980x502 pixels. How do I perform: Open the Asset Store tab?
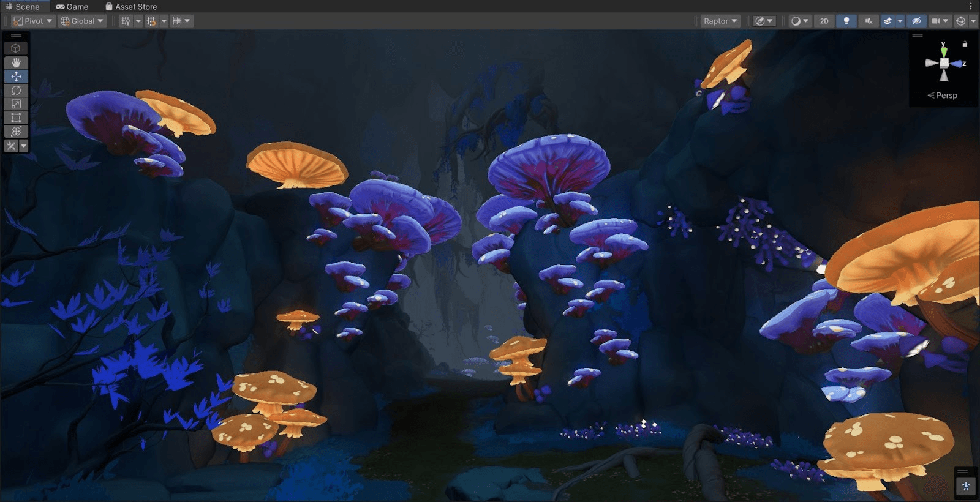tap(131, 6)
